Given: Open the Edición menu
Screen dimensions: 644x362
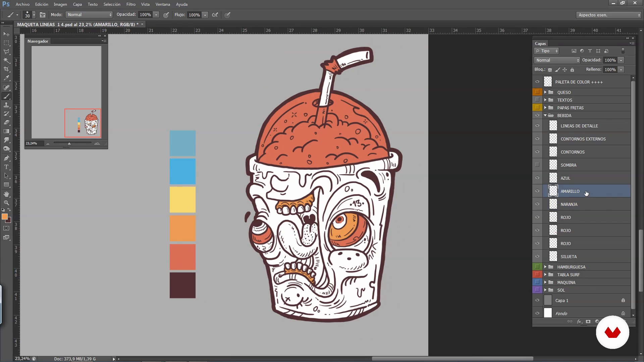Looking at the screenshot, I should click(42, 4).
